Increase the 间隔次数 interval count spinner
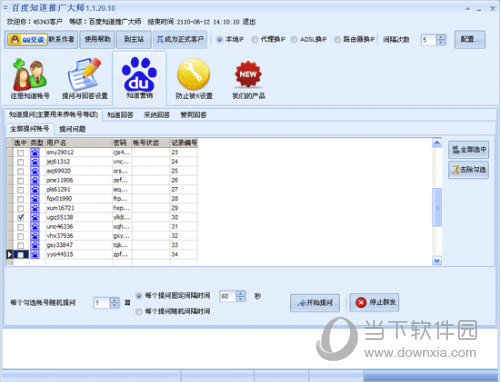 click(x=441, y=37)
